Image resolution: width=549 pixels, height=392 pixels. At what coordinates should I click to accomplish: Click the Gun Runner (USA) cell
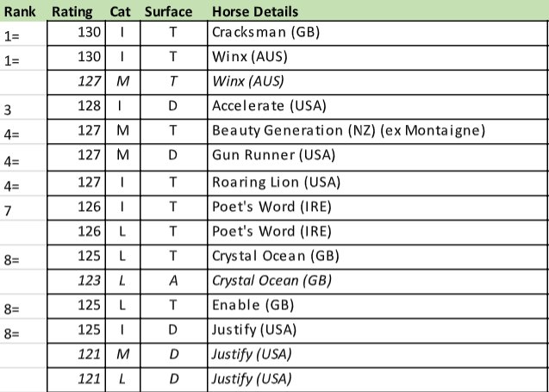(x=377, y=157)
